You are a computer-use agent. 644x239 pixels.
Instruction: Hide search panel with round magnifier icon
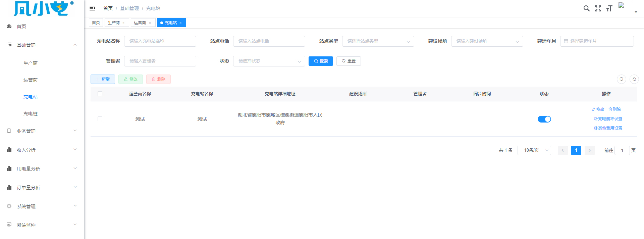click(x=621, y=79)
